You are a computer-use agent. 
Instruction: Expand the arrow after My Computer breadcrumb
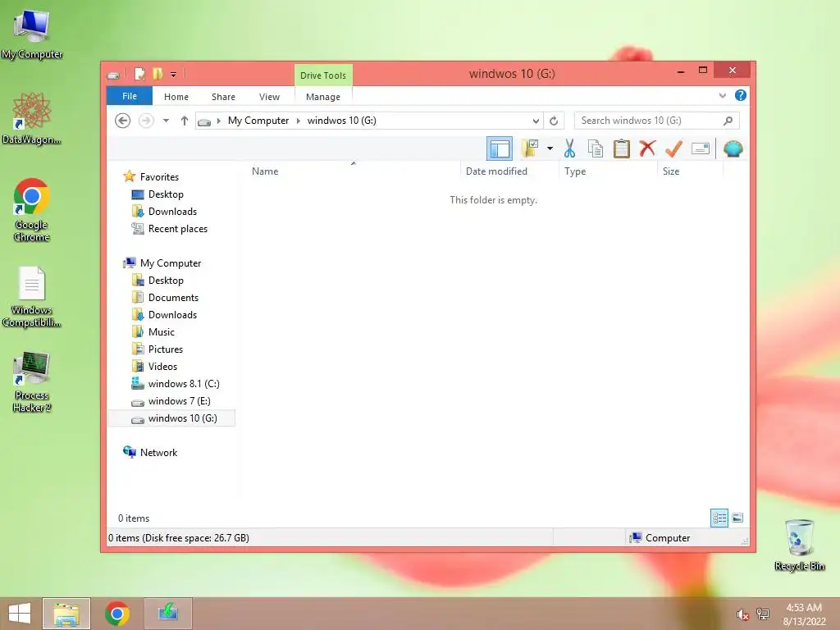click(x=299, y=121)
